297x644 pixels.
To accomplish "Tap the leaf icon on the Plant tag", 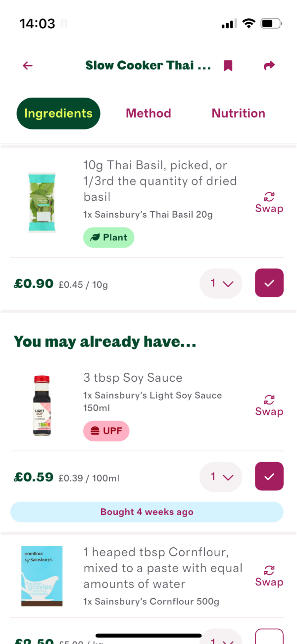I will pyautogui.click(x=96, y=237).
